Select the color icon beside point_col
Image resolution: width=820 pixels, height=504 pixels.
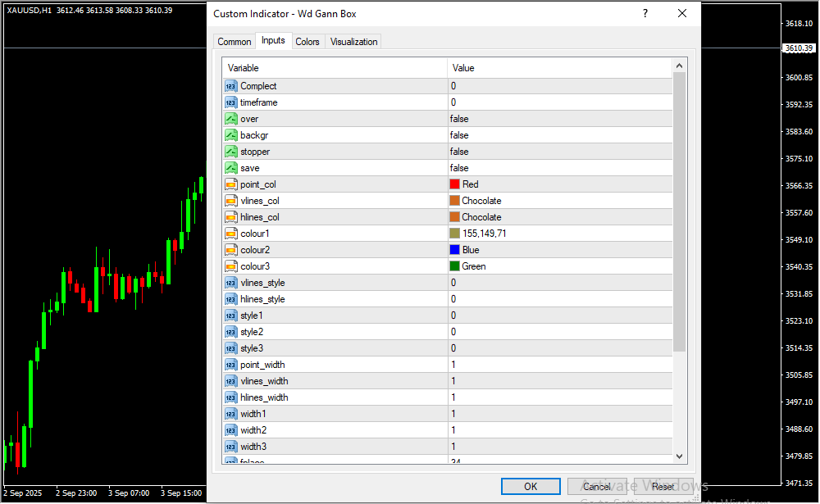coord(231,184)
